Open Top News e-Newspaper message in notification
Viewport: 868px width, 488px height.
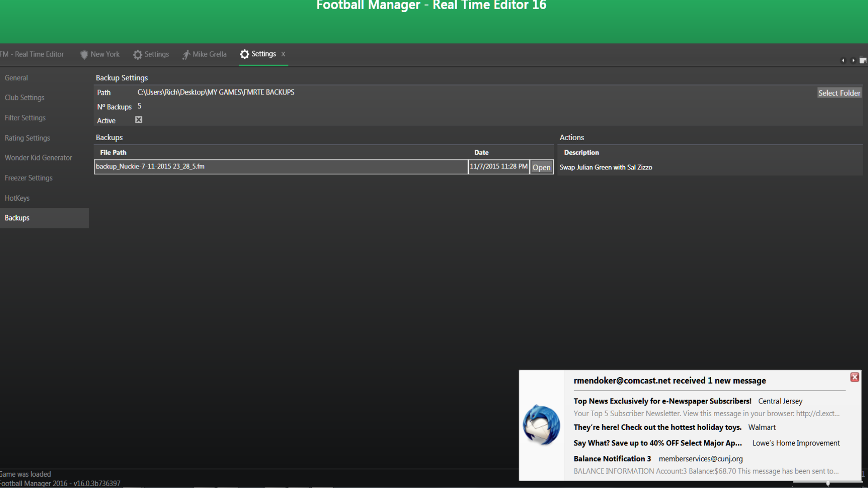(x=662, y=401)
